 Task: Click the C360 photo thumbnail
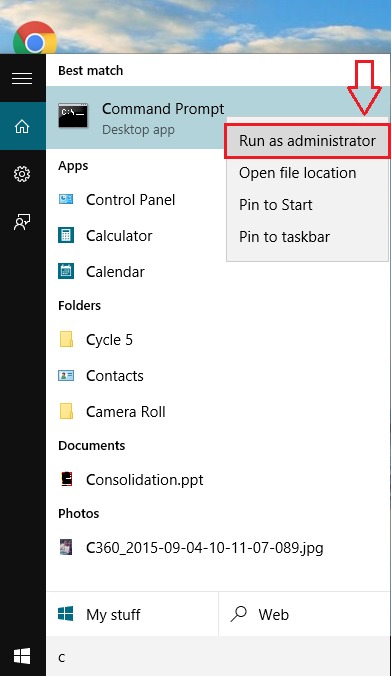(66, 547)
